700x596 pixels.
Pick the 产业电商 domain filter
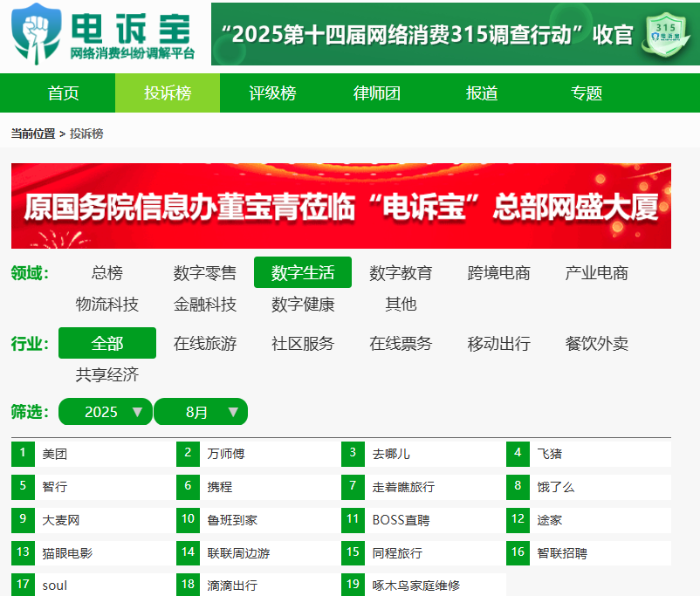click(x=596, y=272)
